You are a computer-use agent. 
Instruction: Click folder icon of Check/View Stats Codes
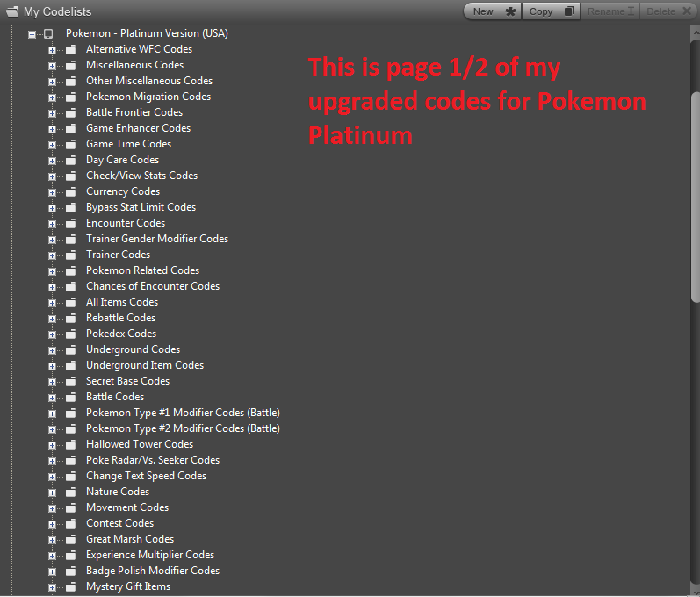pos(70,176)
